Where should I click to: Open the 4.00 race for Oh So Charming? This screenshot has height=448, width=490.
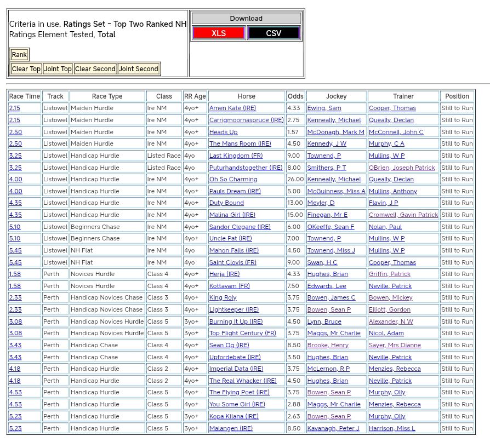pos(15,180)
